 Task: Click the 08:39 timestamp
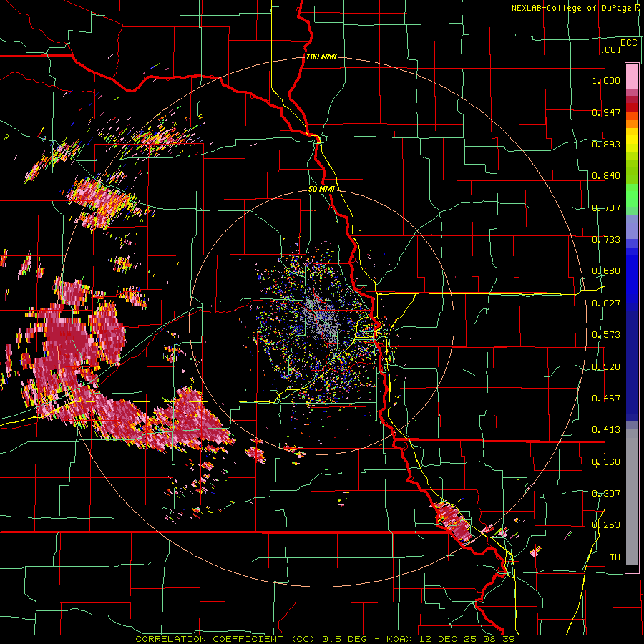498,639
